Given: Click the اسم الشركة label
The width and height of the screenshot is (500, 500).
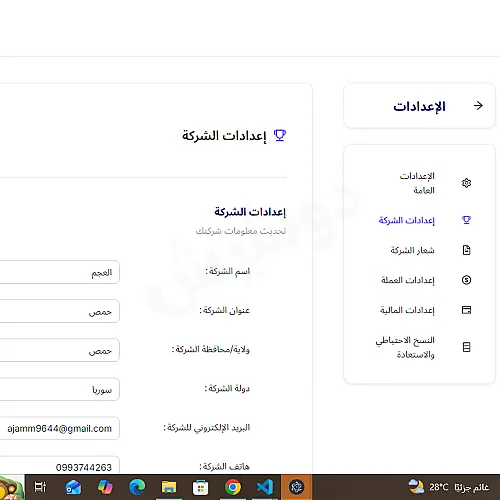Looking at the screenshot, I should [228, 271].
